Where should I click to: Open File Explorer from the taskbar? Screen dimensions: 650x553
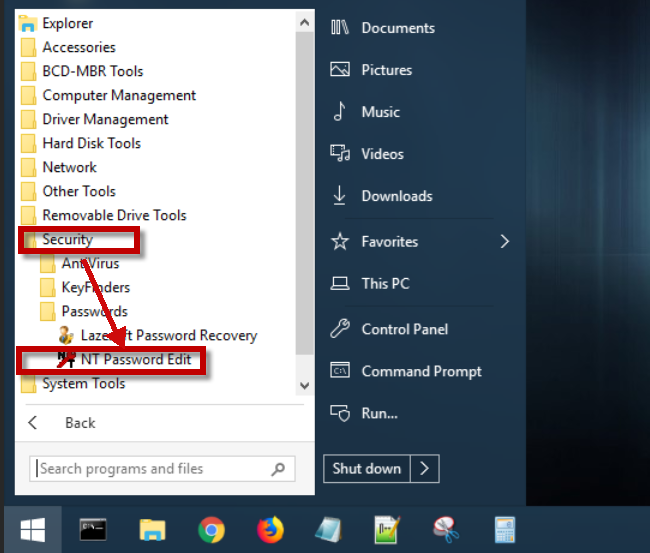152,529
